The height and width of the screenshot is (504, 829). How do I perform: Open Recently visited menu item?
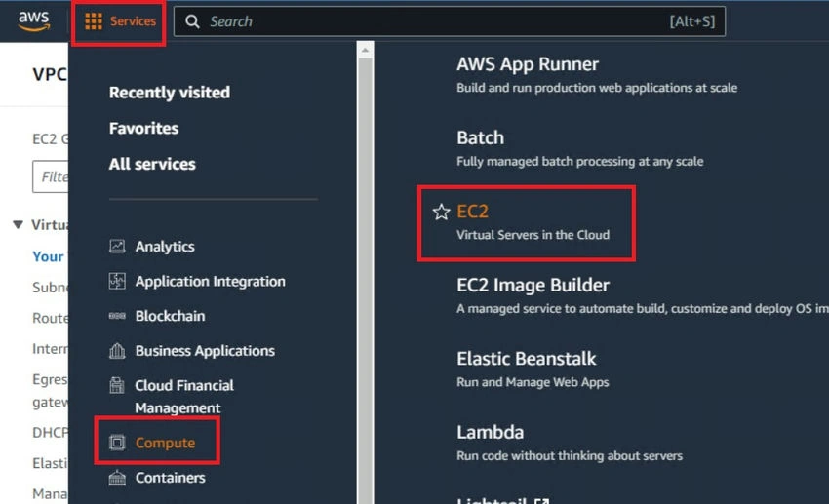(170, 93)
